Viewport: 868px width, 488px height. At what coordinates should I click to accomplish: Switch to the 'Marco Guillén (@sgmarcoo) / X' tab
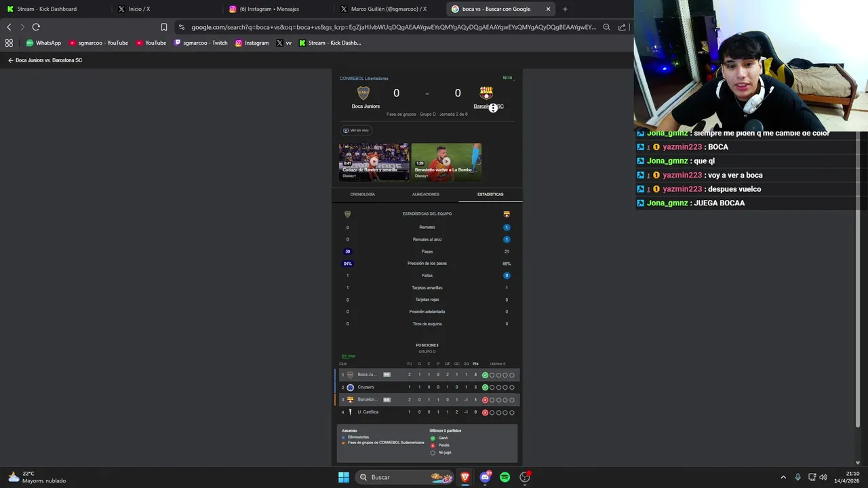tap(389, 9)
